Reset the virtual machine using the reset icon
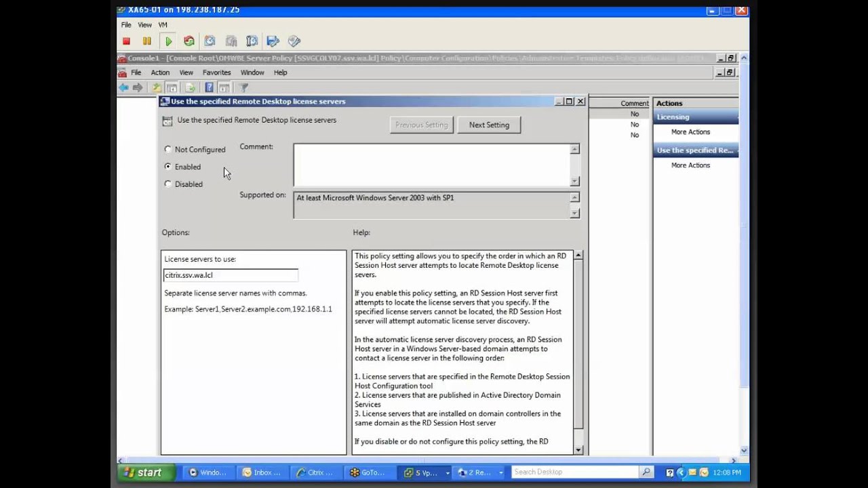The width and height of the screenshot is (868, 488). (189, 41)
